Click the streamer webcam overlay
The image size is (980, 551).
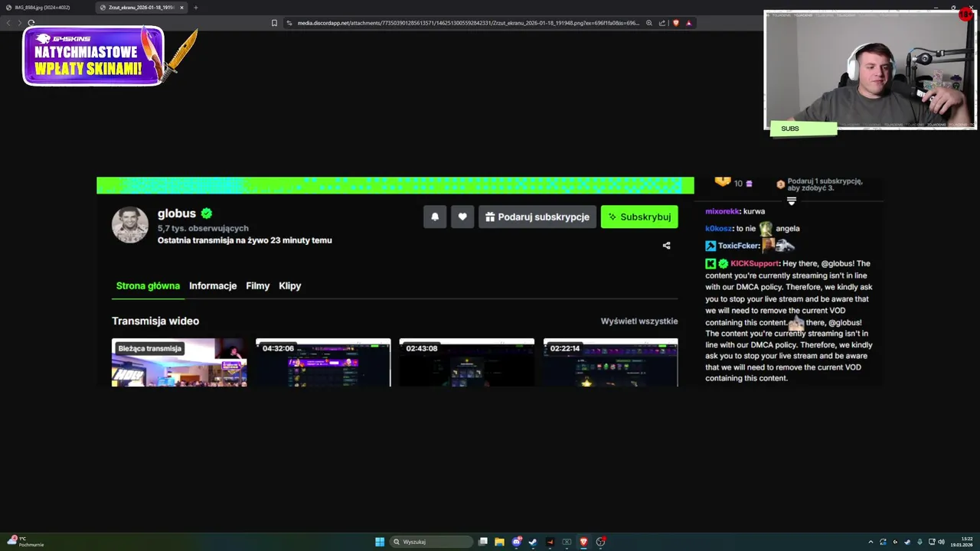[870, 70]
